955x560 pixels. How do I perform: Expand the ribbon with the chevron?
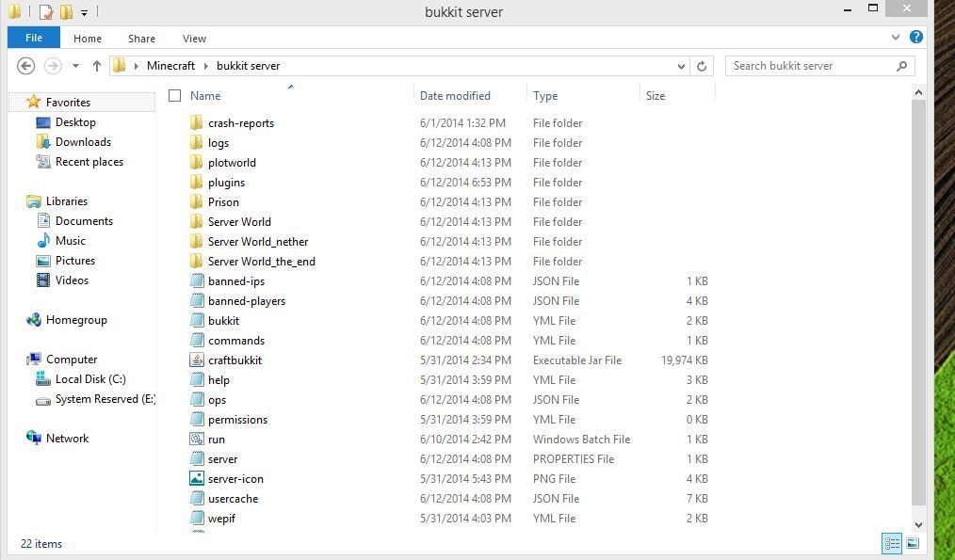pos(895,38)
